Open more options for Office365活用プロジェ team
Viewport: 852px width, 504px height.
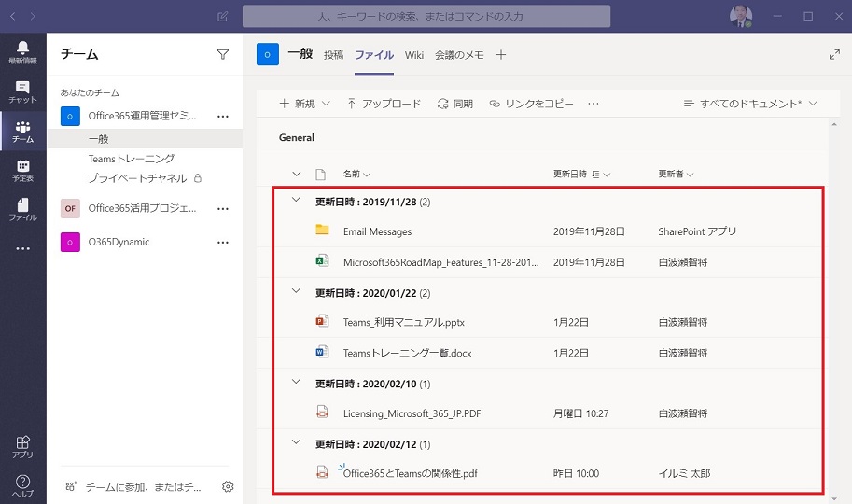pyautogui.click(x=223, y=209)
